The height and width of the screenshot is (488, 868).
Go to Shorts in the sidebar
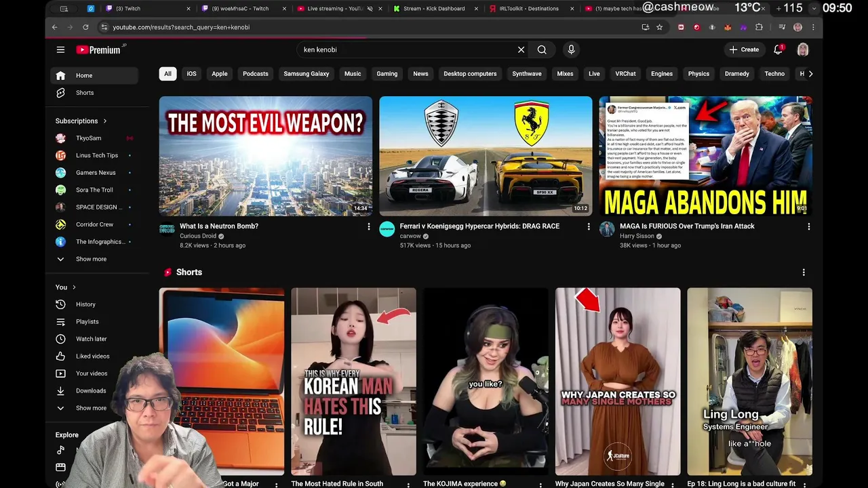click(94, 93)
